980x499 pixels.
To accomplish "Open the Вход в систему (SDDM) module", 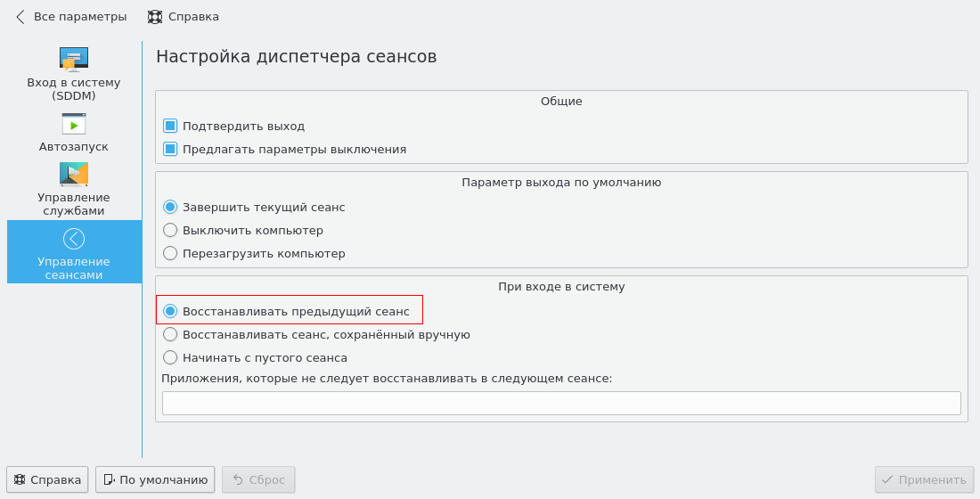I will coord(74,75).
